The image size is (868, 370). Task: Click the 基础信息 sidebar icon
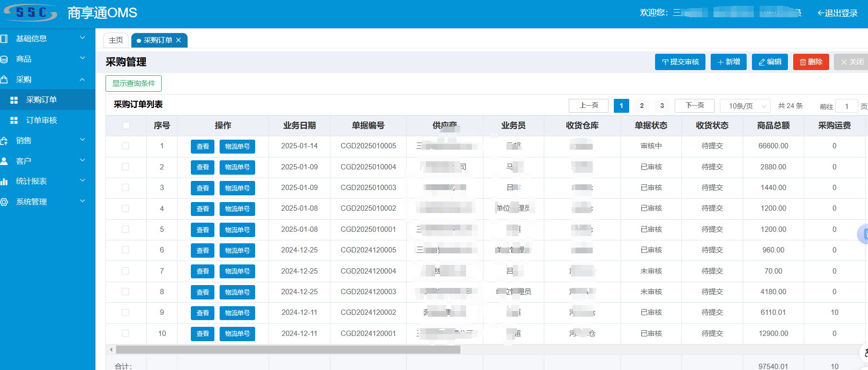pos(4,38)
